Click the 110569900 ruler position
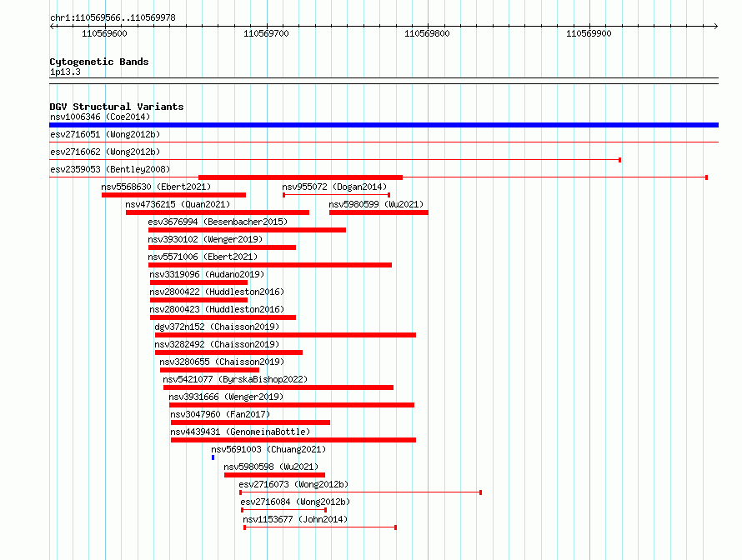This screenshot has width=742, height=560. 589,33
